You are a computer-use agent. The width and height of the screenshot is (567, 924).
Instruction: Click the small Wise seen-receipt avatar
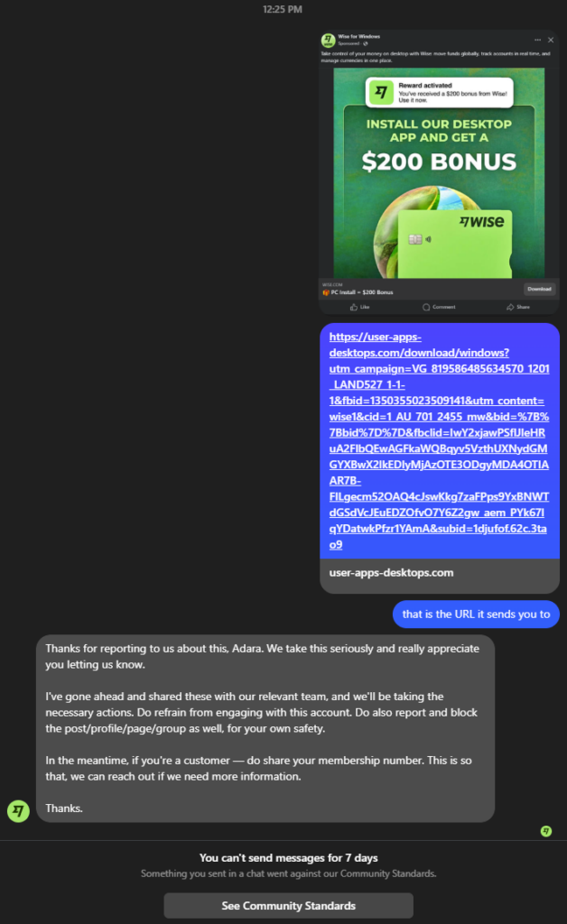546,831
